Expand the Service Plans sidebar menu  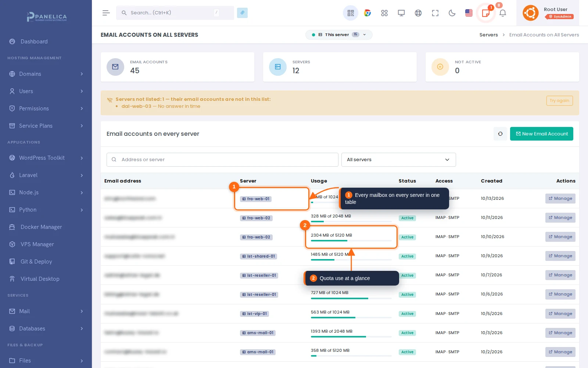[46, 126]
